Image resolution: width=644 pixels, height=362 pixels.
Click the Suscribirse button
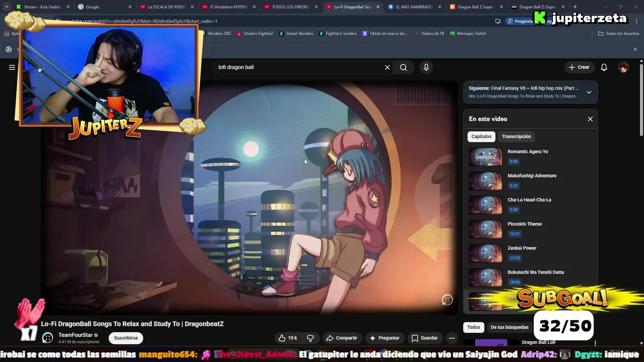(x=126, y=338)
